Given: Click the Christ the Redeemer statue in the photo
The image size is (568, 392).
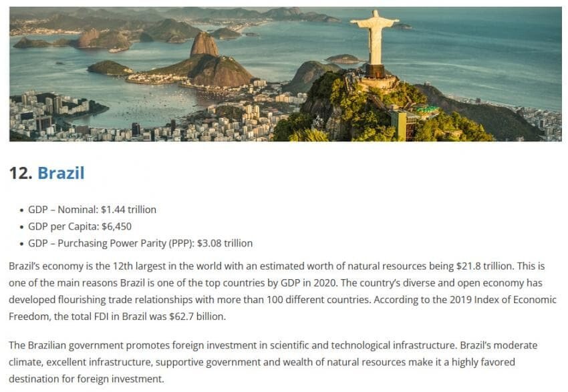Looking at the screenshot, I should coord(375,43).
